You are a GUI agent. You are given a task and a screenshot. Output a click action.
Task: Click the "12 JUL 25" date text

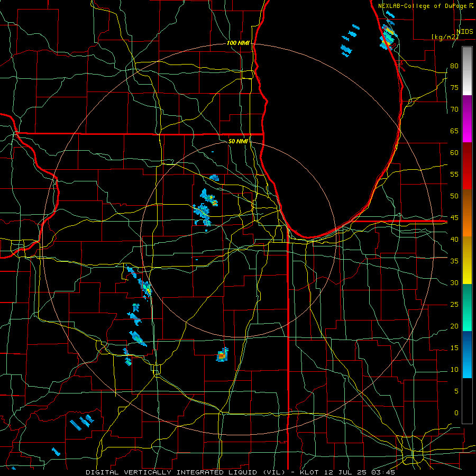pyautogui.click(x=346, y=472)
